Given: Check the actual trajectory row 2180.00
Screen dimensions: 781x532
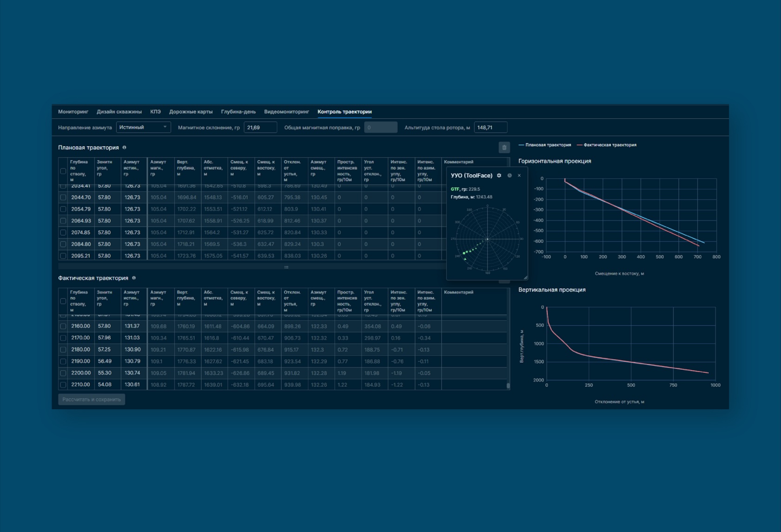Looking at the screenshot, I should pos(63,350).
